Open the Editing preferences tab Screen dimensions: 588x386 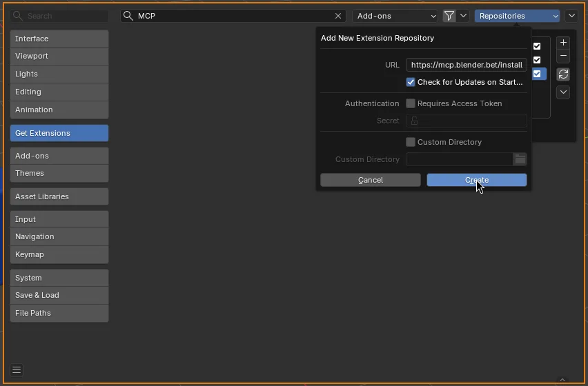pos(59,92)
